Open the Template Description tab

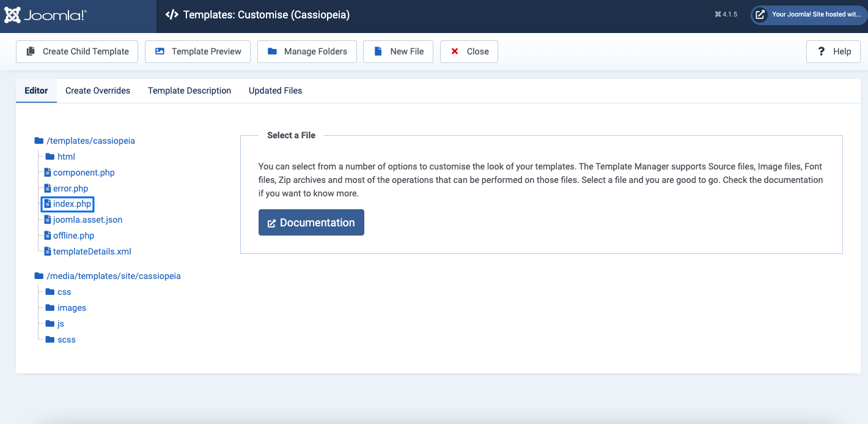(189, 91)
